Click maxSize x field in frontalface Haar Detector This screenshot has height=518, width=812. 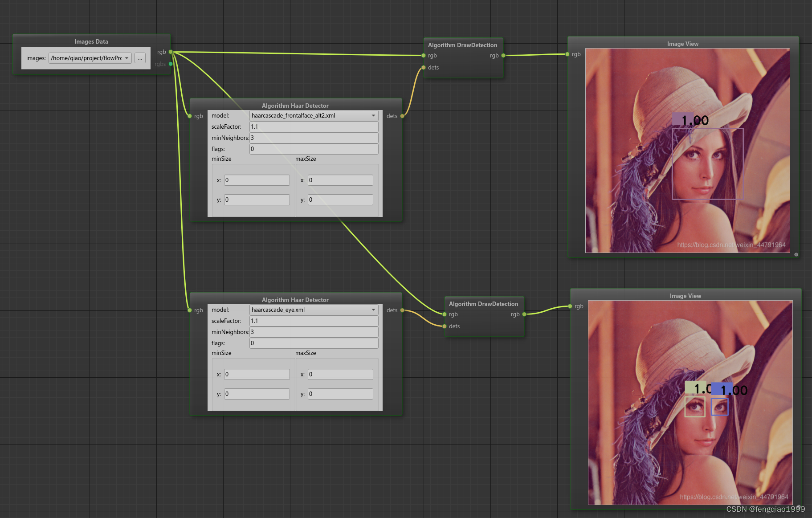340,180
